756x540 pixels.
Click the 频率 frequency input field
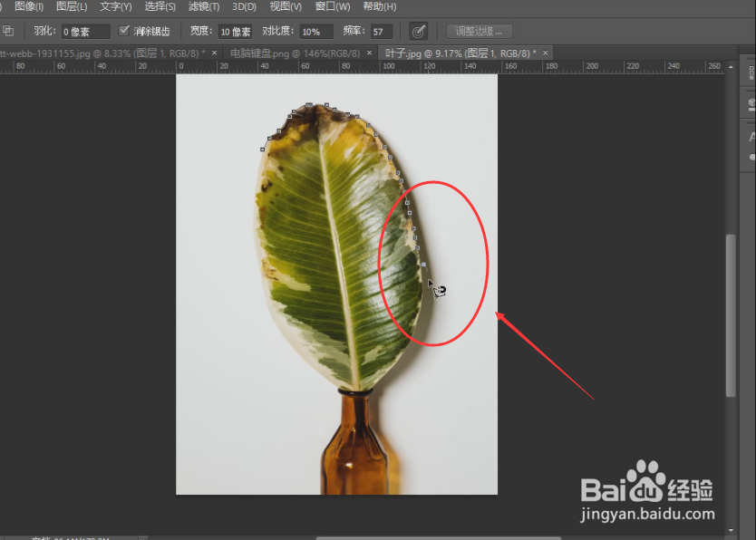pos(382,32)
